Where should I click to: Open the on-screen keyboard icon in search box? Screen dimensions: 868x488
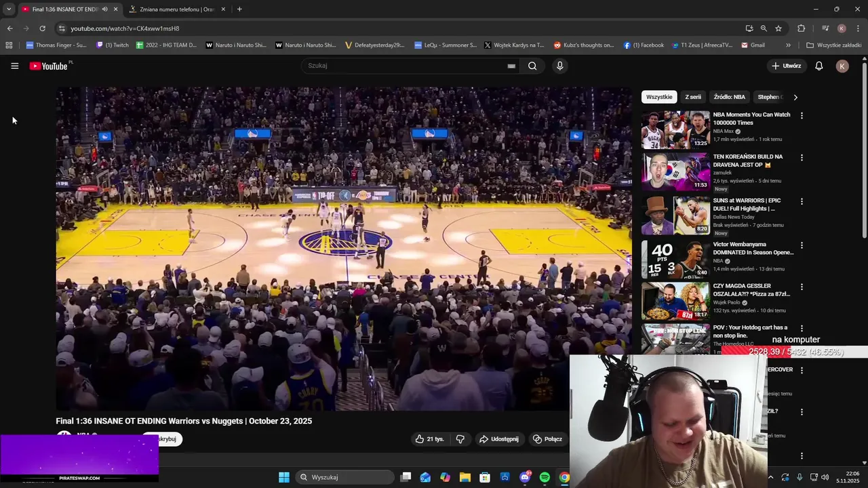[511, 66]
